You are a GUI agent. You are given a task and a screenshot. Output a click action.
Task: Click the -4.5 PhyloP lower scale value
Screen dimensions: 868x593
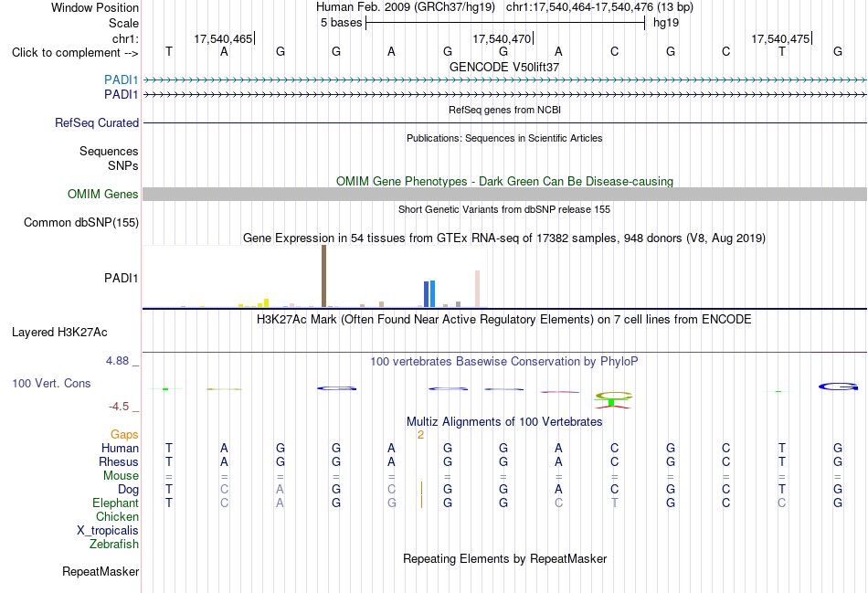(x=119, y=407)
